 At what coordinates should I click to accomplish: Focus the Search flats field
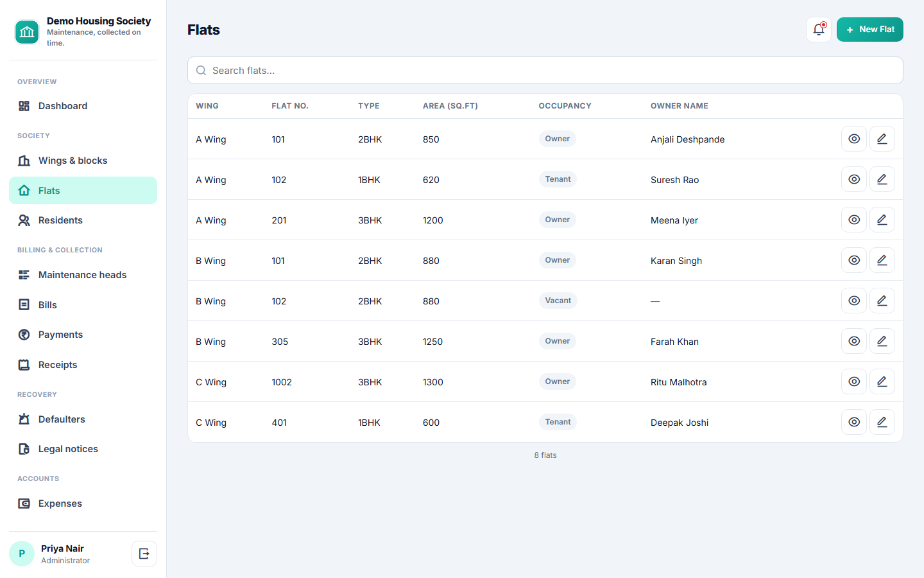[545, 71]
